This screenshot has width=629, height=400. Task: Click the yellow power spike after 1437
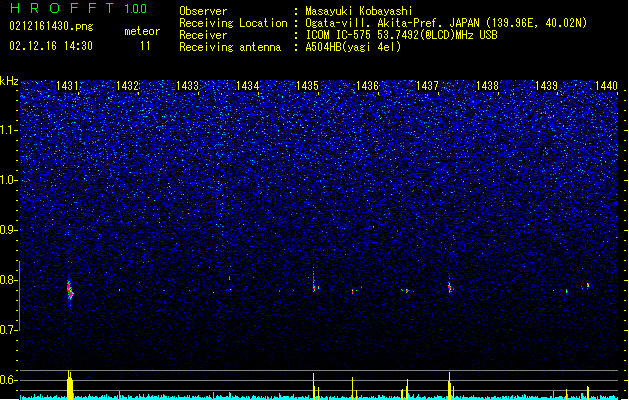(450, 386)
